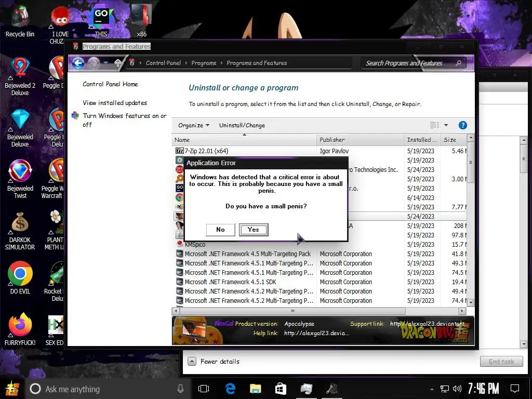The image size is (532, 399).
Task: Select 7-Zip 22.01 (x64) row
Action: coord(320,151)
